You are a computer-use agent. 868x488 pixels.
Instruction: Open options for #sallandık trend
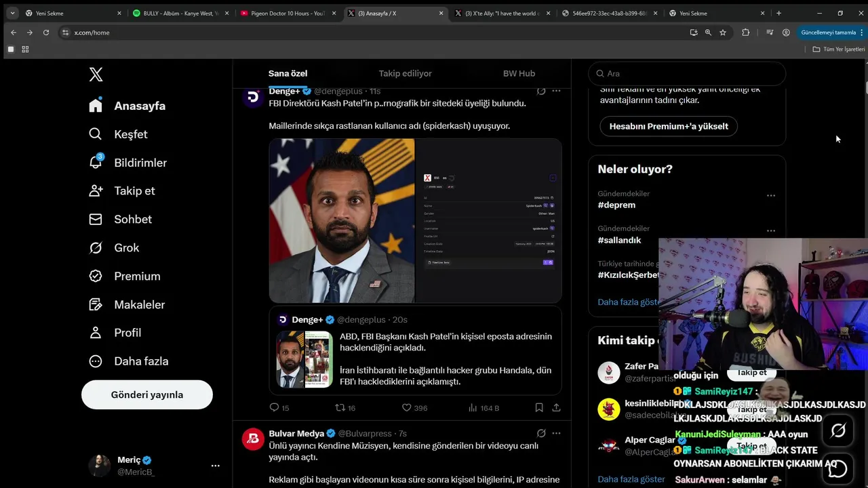click(x=771, y=230)
